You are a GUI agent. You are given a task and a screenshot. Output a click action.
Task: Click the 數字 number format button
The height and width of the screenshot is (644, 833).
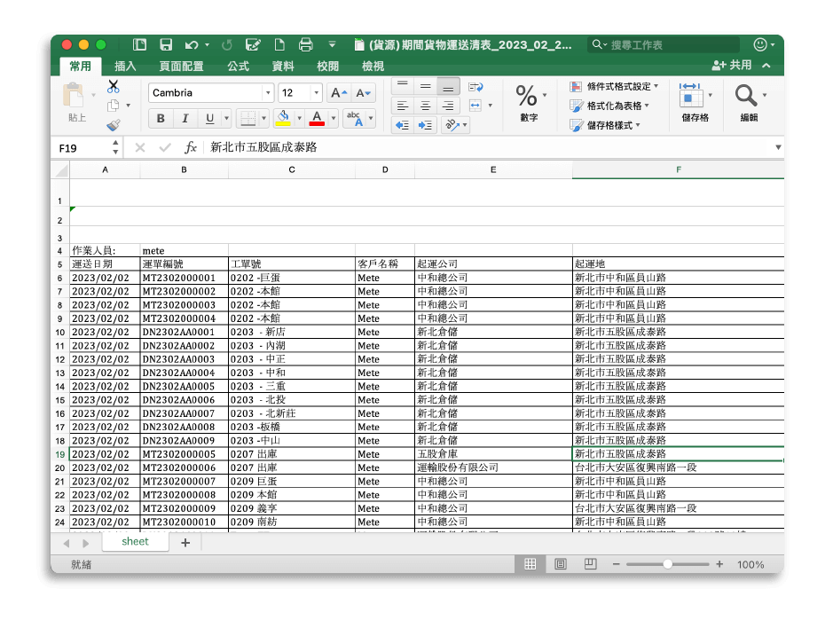tap(529, 102)
